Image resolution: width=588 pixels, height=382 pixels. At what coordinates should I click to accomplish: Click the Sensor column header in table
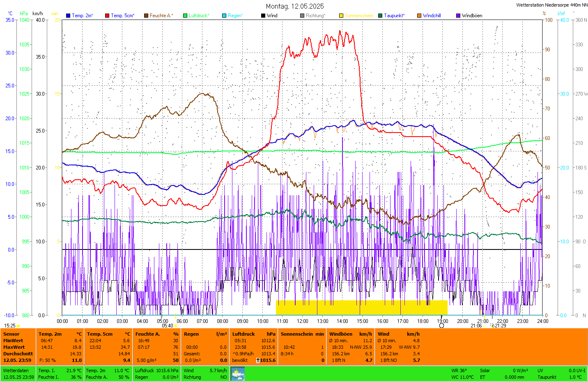[11, 334]
